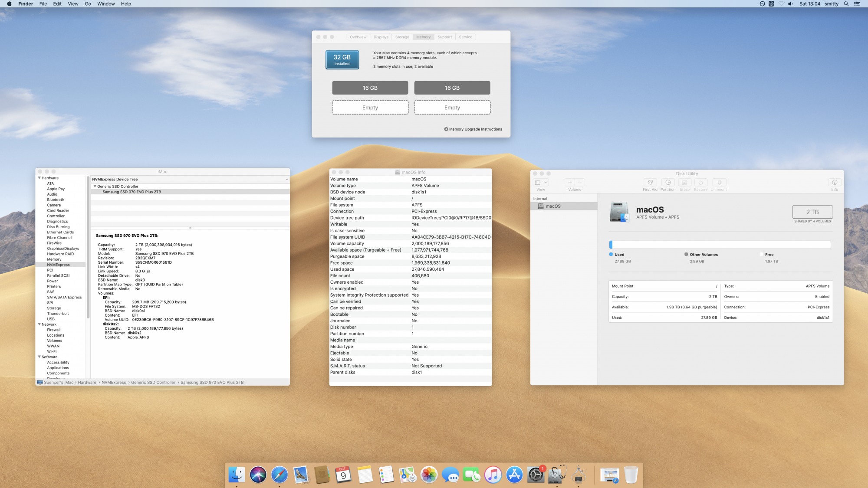The image size is (868, 488).
Task: Expand the Network section in System Information
Action: tap(40, 324)
